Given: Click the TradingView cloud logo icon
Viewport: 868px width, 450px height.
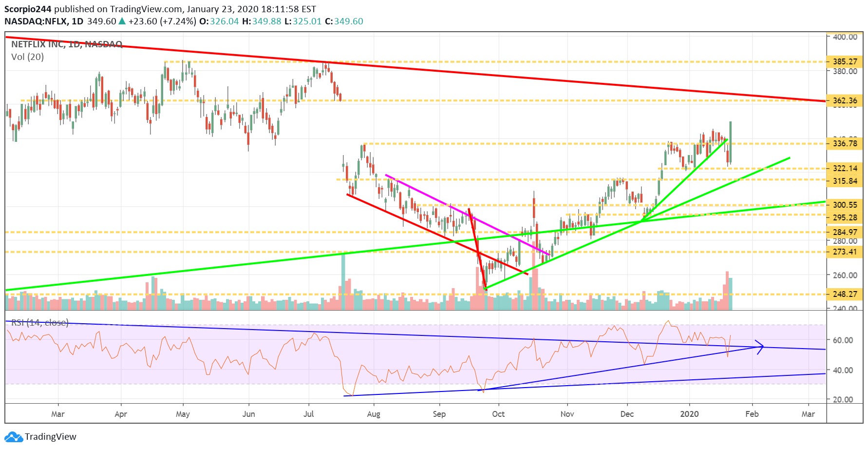Looking at the screenshot, I should (14, 437).
